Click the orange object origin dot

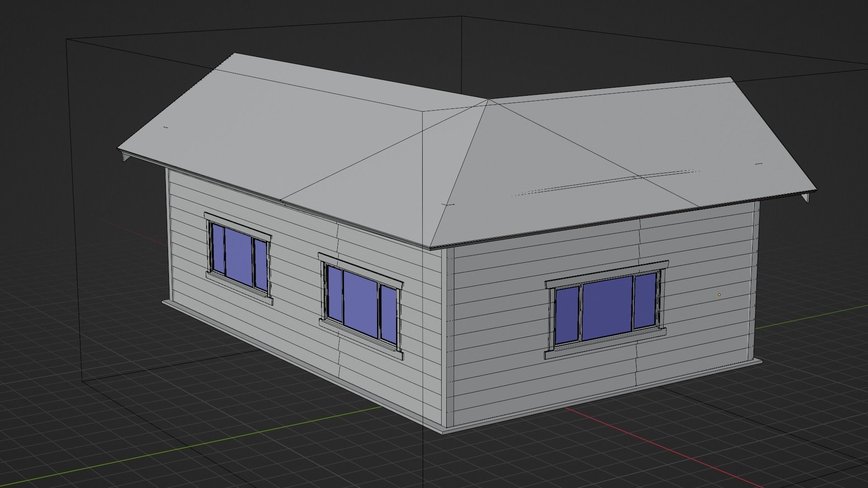click(x=719, y=295)
